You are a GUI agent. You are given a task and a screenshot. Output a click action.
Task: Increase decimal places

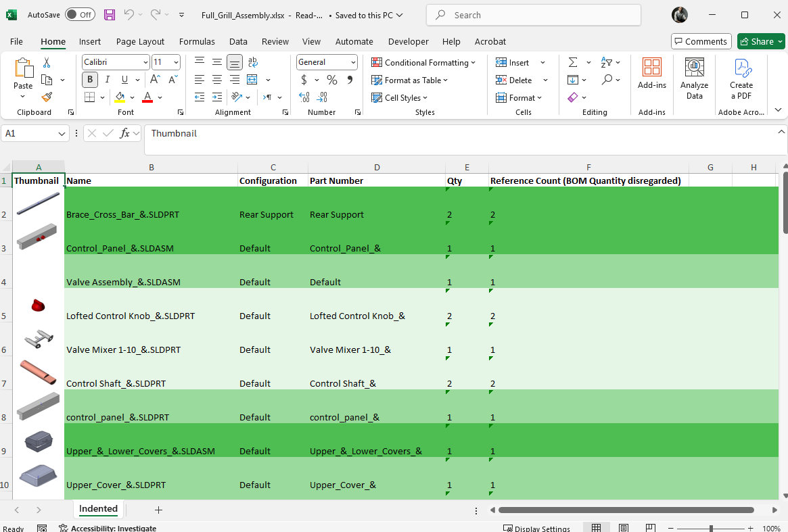coord(304,97)
